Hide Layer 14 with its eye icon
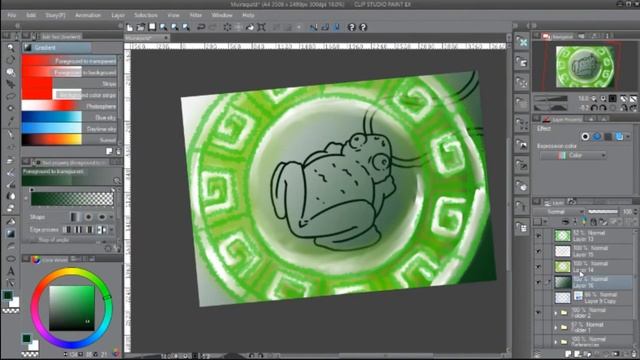The image size is (640, 360). (x=538, y=267)
